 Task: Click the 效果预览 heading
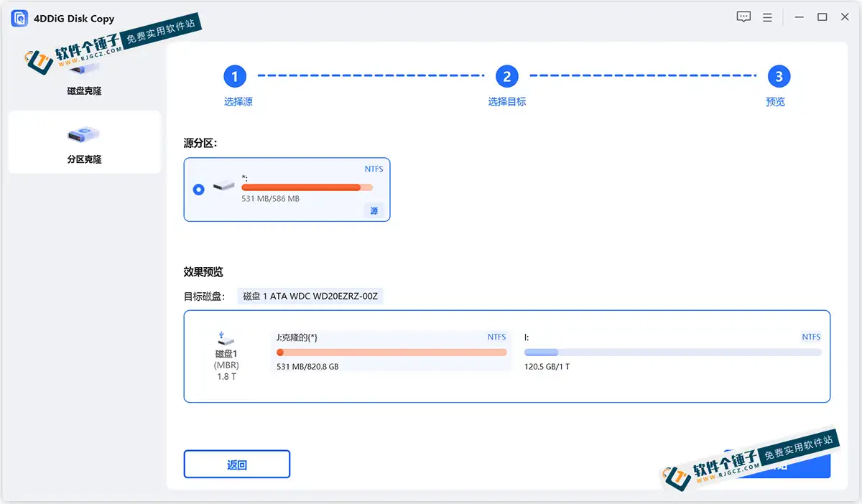point(203,272)
